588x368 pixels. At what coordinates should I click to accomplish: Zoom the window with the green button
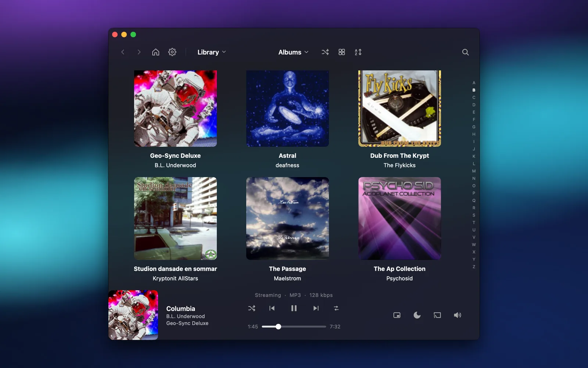133,35
